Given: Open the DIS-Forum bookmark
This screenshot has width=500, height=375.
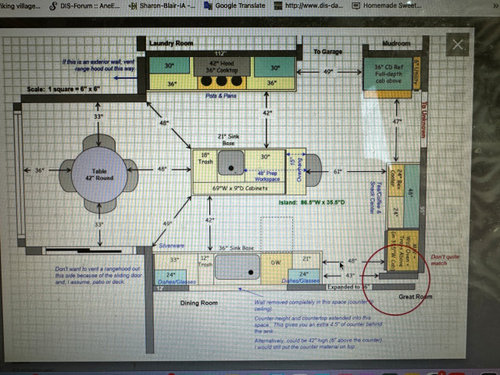Looking at the screenshot, I should 85,5.
